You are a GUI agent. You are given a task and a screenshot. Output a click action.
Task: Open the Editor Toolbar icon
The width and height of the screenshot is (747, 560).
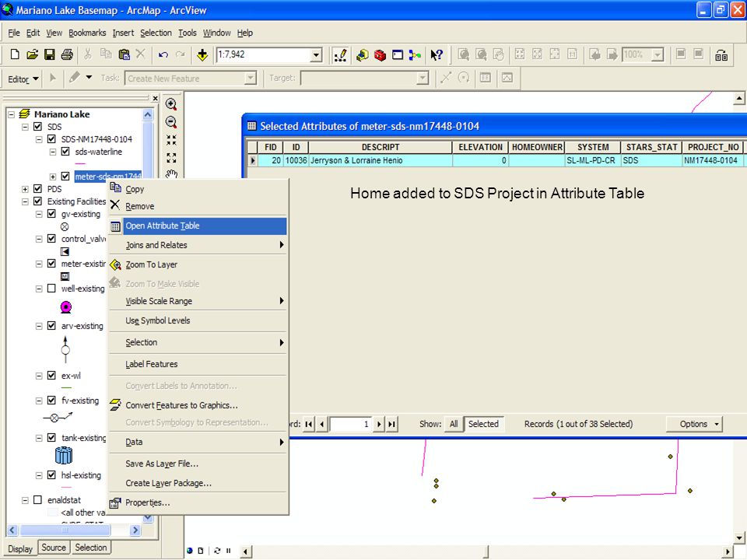pos(340,54)
